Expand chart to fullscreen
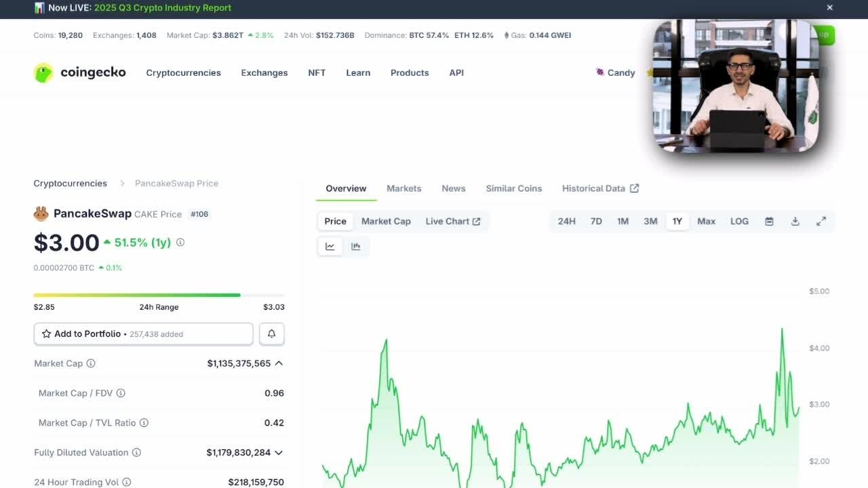This screenshot has height=488, width=868. coord(821,222)
